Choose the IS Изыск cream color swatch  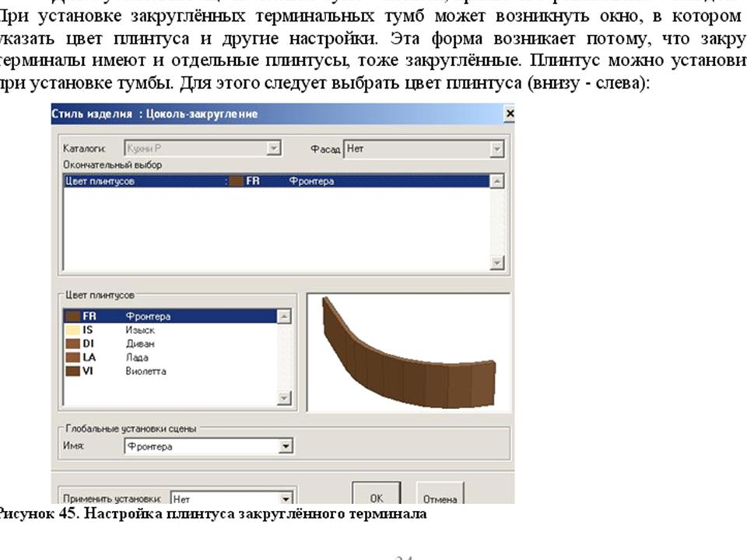[x=170, y=330]
